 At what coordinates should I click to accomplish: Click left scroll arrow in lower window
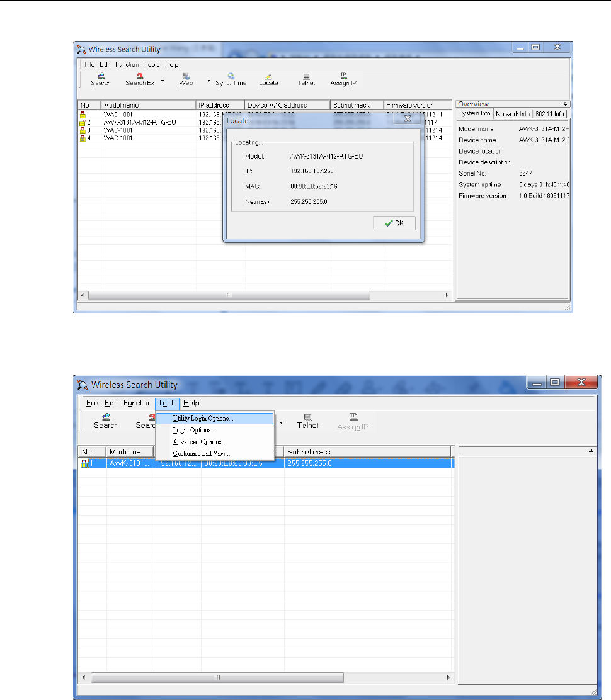coord(84,678)
